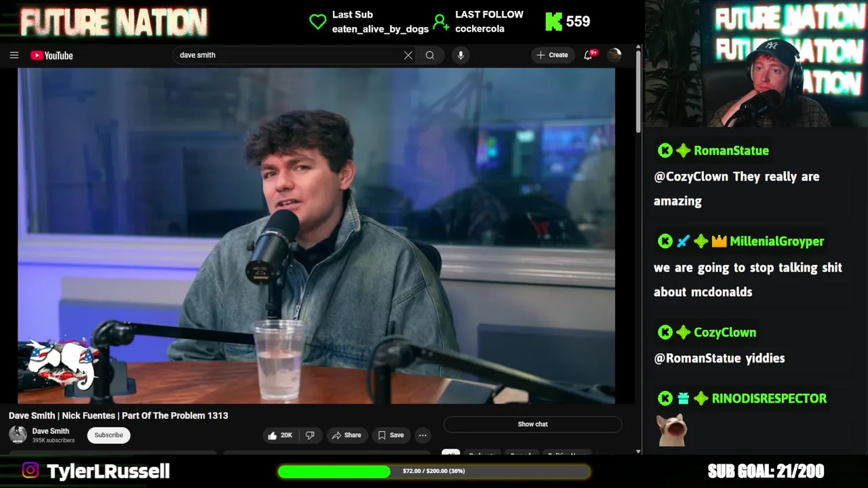Click the Kick badge next to CozyClown
Screen dimensions: 868x488
coord(665,332)
